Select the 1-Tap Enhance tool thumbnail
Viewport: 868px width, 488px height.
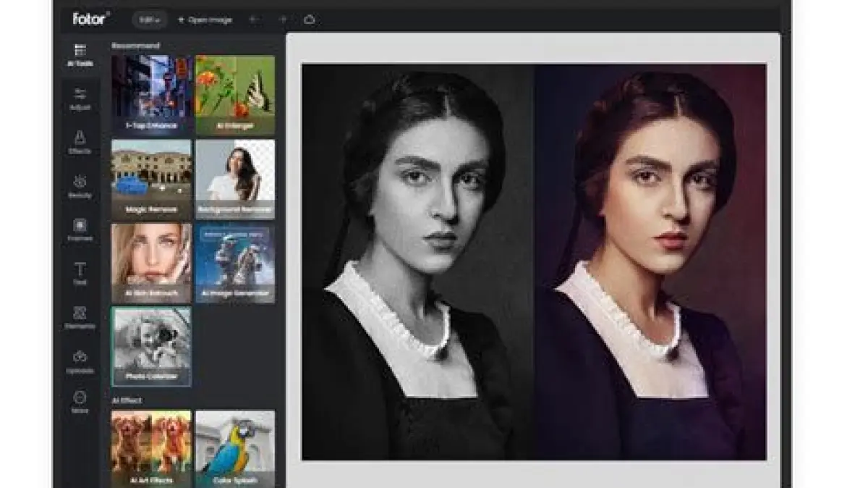click(x=151, y=95)
